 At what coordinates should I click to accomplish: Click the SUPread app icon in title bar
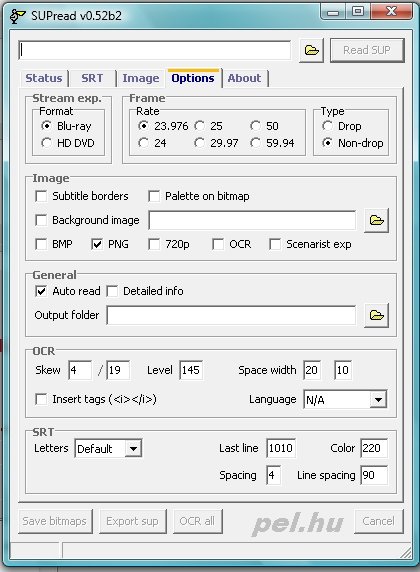(18, 16)
